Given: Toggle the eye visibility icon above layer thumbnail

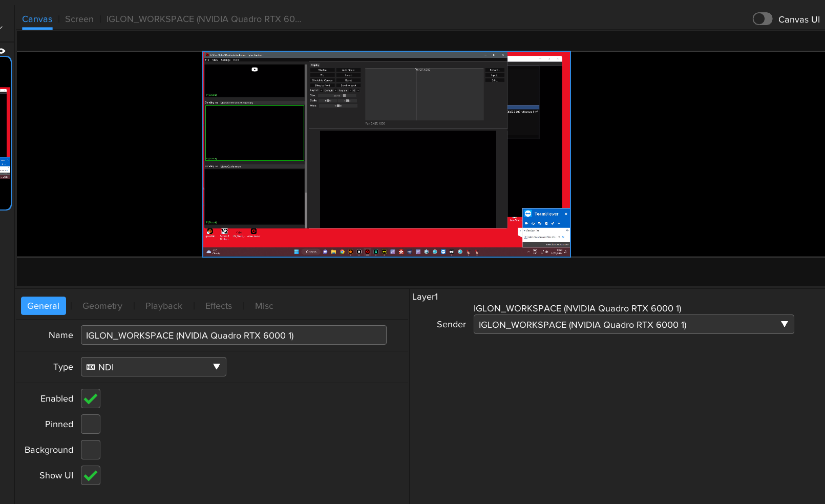Looking at the screenshot, I should click(2, 51).
